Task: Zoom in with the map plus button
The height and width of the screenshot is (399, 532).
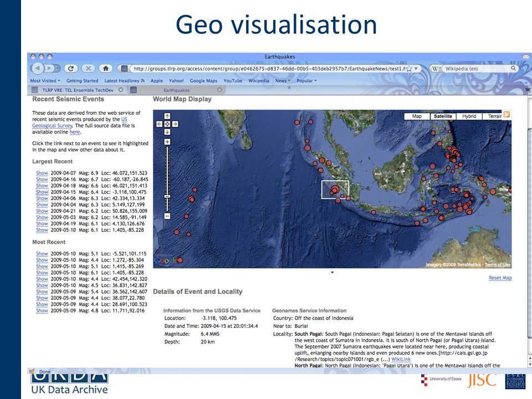Action: pos(167,142)
